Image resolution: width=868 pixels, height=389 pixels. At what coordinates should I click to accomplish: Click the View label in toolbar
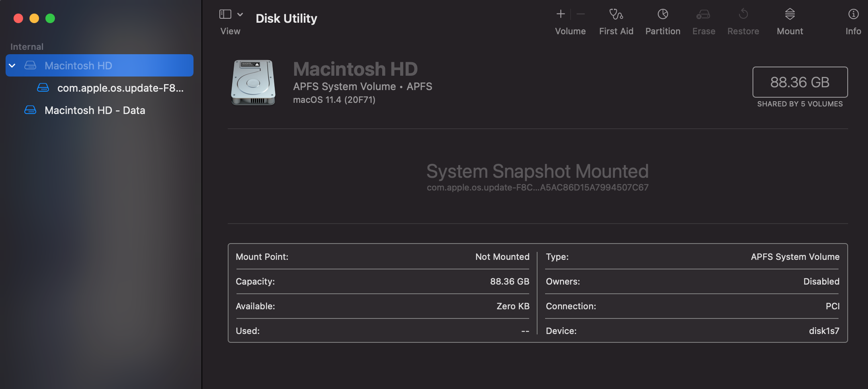click(x=231, y=31)
